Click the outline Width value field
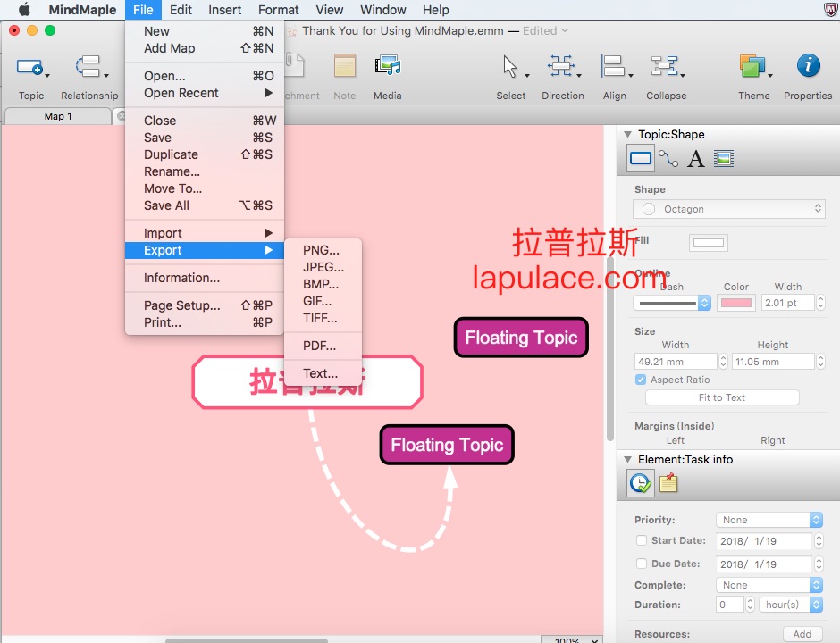 tap(788, 303)
